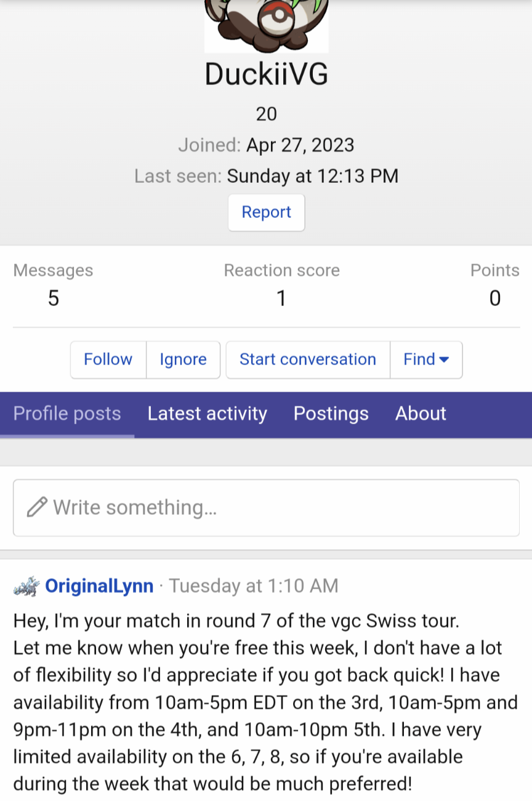Image resolution: width=532 pixels, height=801 pixels.
Task: Click the Messages count 5
Action: 54,299
